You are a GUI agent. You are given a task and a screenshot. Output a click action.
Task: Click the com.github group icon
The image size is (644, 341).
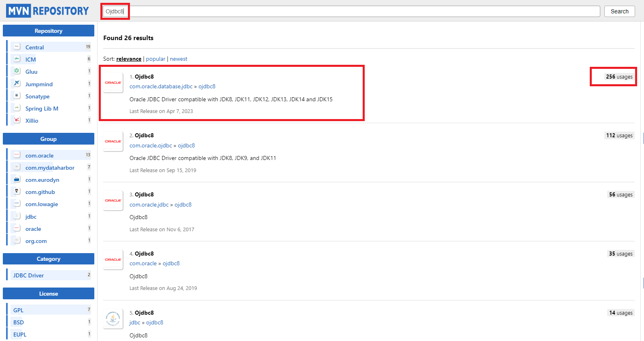point(17,192)
